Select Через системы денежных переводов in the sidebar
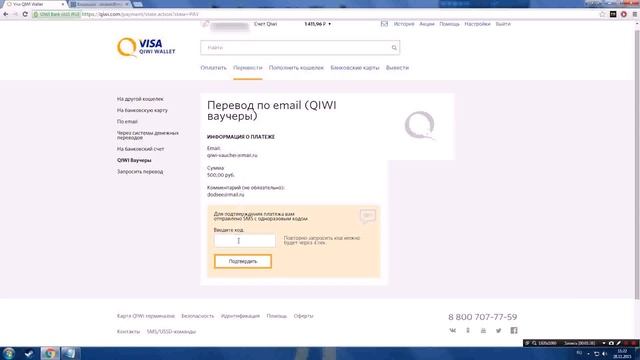 (147, 135)
